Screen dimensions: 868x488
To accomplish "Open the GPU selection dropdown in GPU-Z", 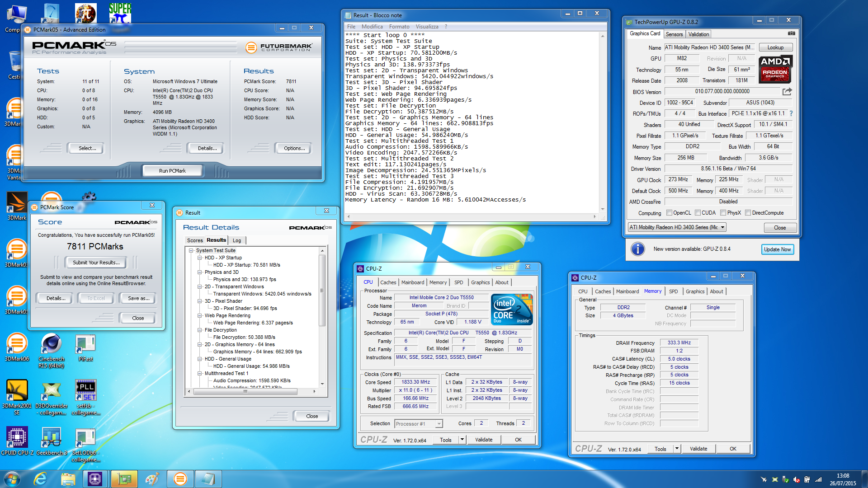I will pos(677,227).
